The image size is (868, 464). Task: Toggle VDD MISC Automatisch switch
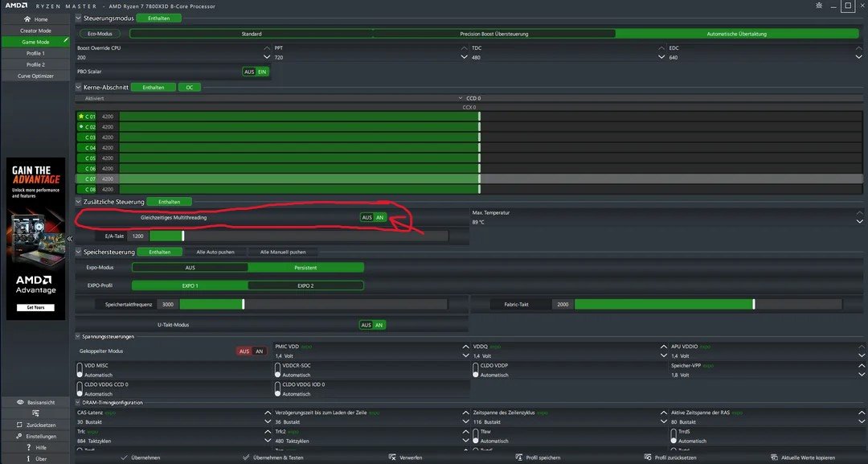coord(80,370)
